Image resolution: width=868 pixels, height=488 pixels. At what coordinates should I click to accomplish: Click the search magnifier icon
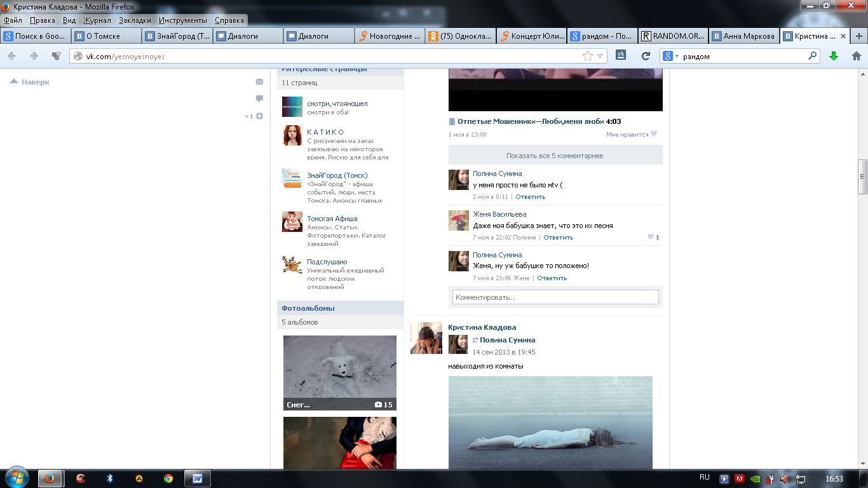click(x=812, y=56)
